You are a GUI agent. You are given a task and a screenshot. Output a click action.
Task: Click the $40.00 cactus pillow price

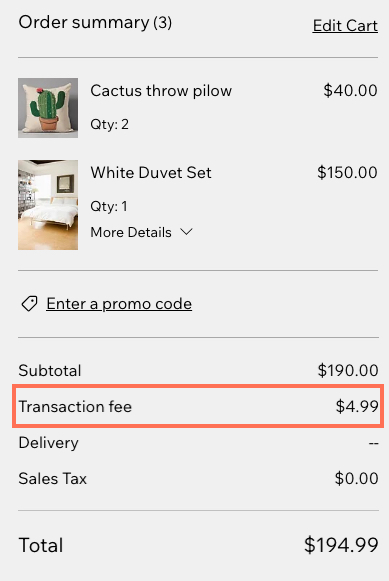pyautogui.click(x=350, y=91)
